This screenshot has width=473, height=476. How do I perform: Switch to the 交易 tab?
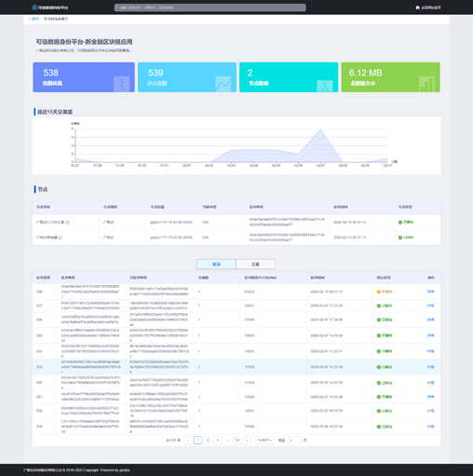[x=255, y=265]
